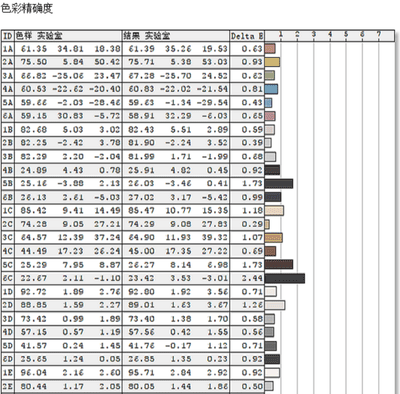The height and width of the screenshot is (394, 400).
Task: Select sample value 92.72 in row 1D
Action: pyautogui.click(x=34, y=292)
